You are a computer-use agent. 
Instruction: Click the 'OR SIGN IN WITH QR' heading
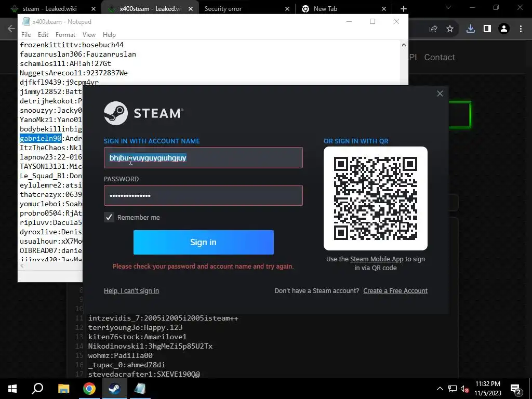coord(356,141)
